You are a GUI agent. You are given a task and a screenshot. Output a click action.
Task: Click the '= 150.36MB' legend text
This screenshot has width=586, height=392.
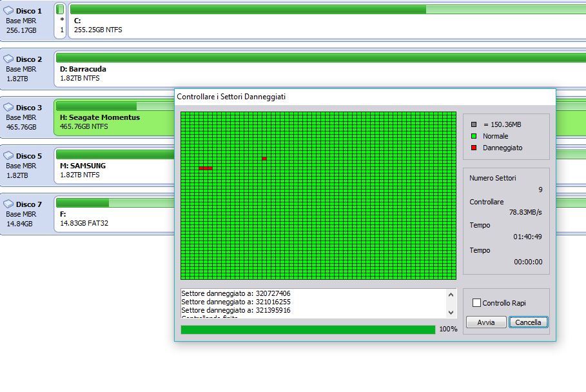click(x=502, y=124)
